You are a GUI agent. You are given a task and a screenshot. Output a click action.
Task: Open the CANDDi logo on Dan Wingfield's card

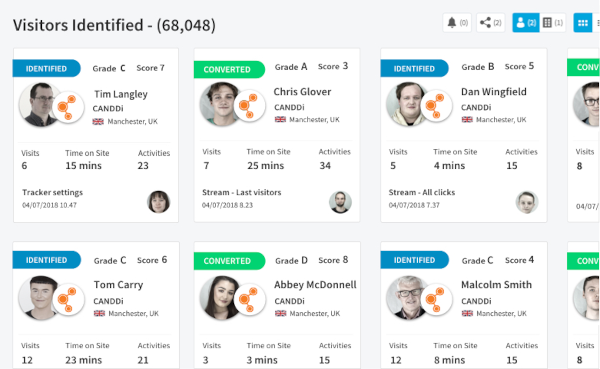coord(436,106)
